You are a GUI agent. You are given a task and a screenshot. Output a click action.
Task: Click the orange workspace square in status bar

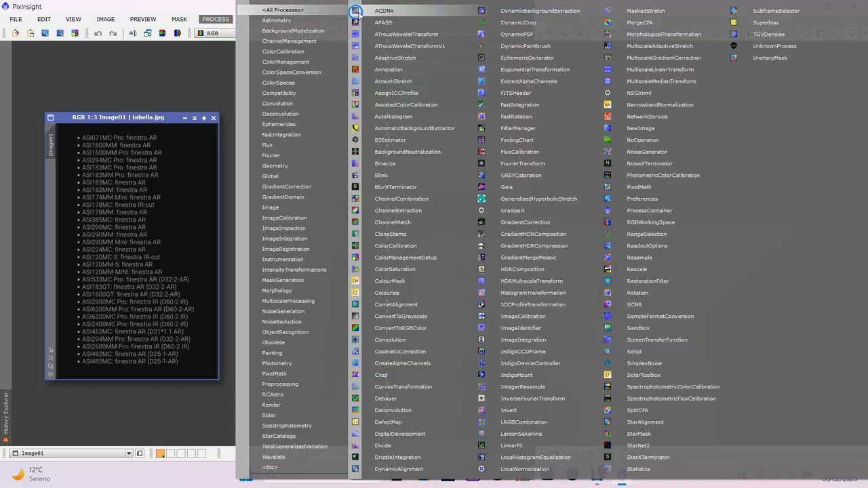[160, 453]
